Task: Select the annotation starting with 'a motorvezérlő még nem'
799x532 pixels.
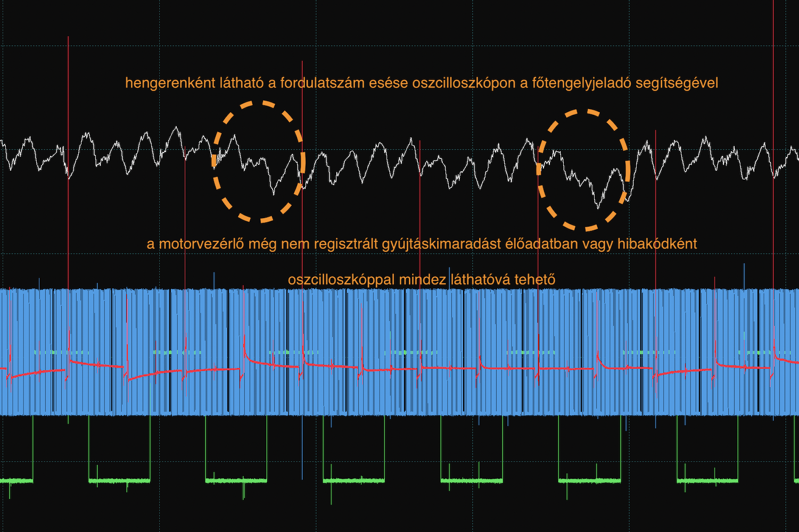Action: (421, 244)
